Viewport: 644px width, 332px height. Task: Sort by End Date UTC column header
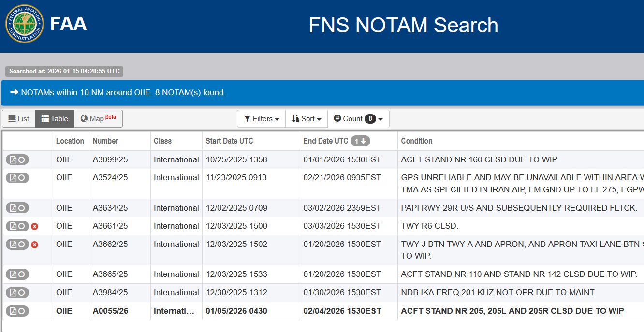coord(326,141)
